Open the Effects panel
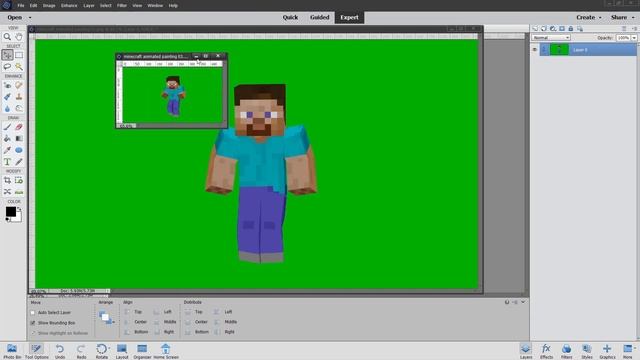Screen dimensions: 640x360 (x=546, y=351)
